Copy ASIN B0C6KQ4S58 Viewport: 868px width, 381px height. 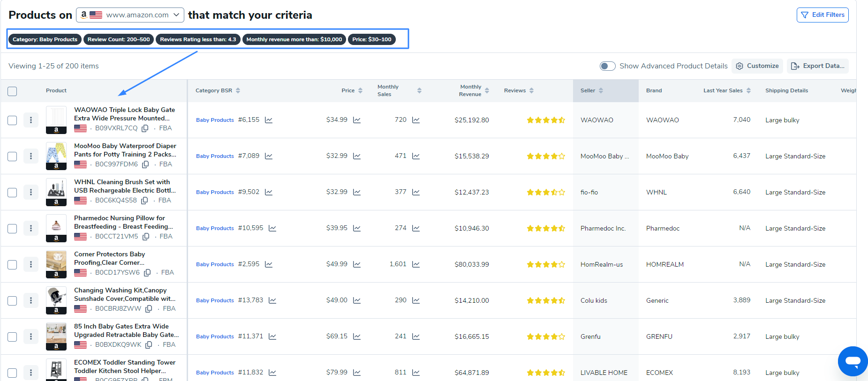[144, 201]
